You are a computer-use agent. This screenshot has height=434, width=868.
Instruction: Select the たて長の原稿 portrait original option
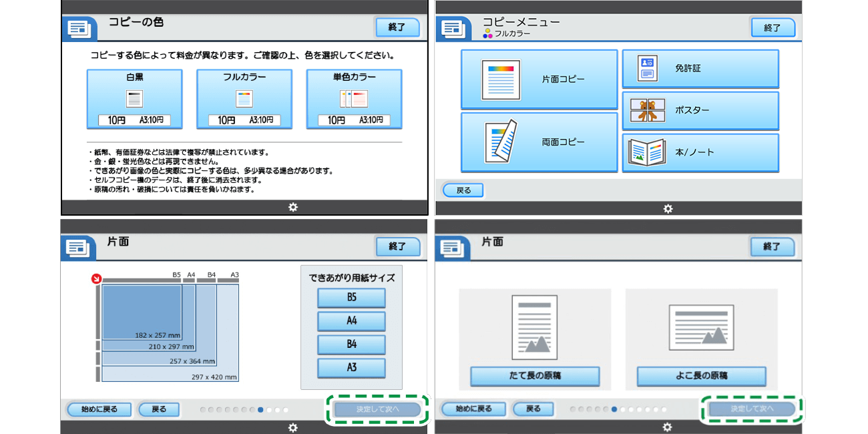pyautogui.click(x=535, y=376)
